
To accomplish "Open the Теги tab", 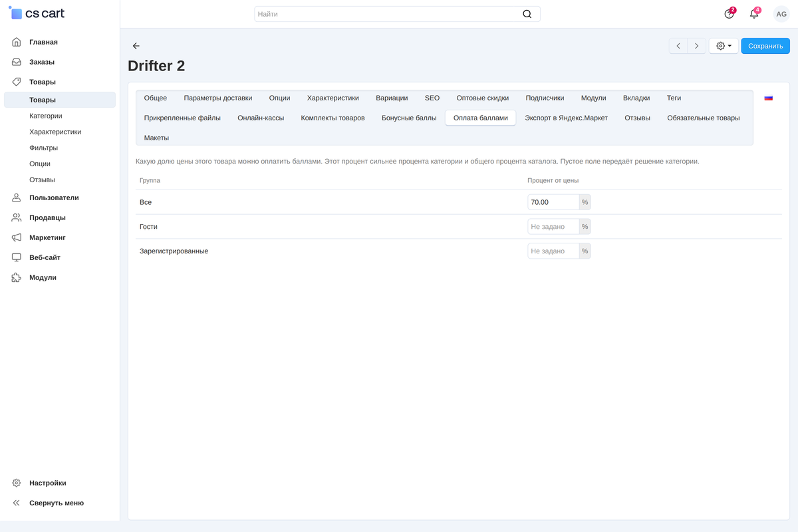I will [x=674, y=98].
